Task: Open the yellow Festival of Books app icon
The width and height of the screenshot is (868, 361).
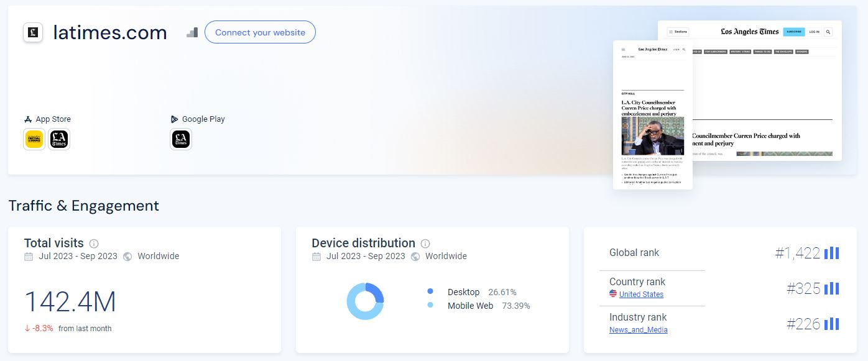Action: 34,139
